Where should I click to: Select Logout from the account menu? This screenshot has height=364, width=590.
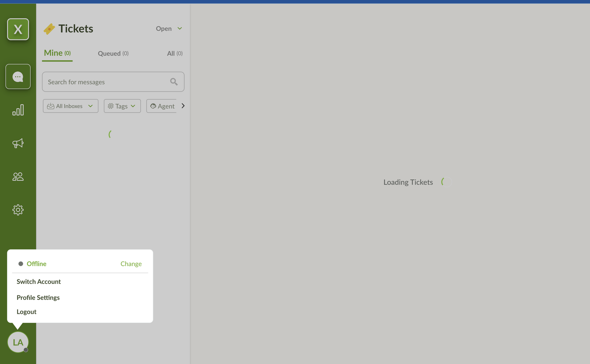[26, 312]
